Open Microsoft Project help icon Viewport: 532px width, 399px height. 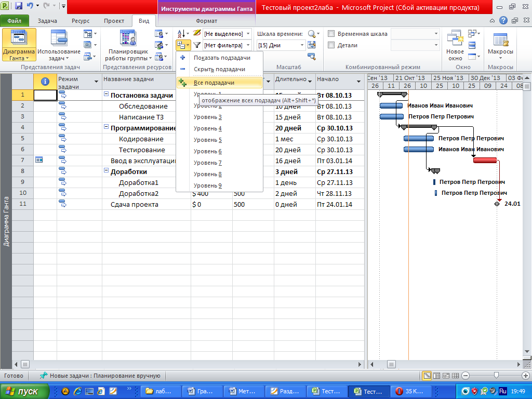click(x=503, y=21)
